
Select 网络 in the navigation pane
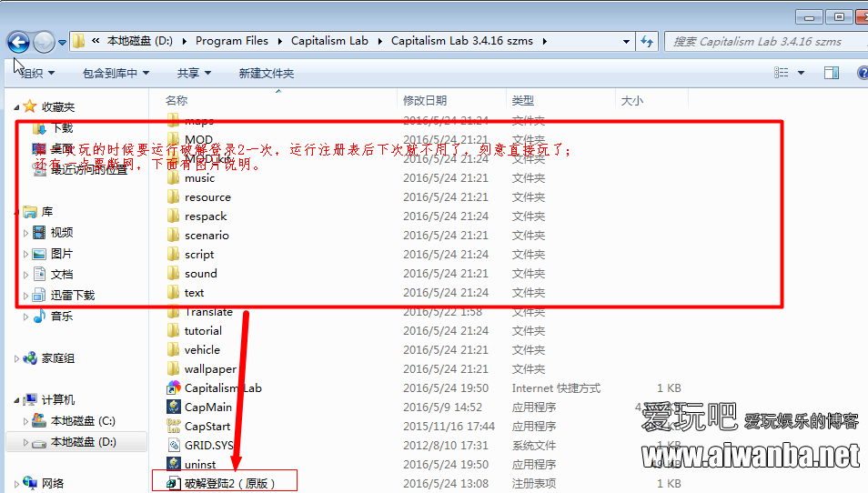53,483
